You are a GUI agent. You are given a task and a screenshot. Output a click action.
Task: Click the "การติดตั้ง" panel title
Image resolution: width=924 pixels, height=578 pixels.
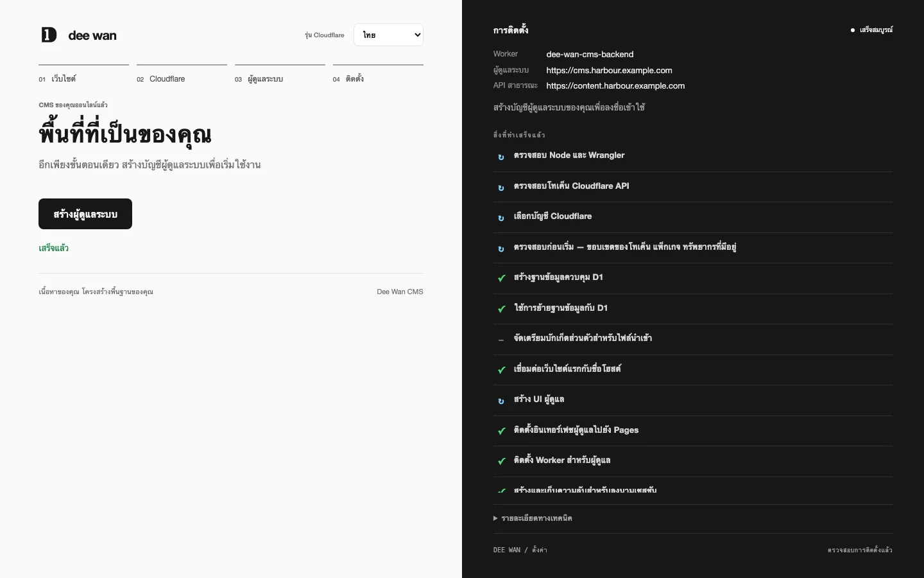(x=511, y=30)
